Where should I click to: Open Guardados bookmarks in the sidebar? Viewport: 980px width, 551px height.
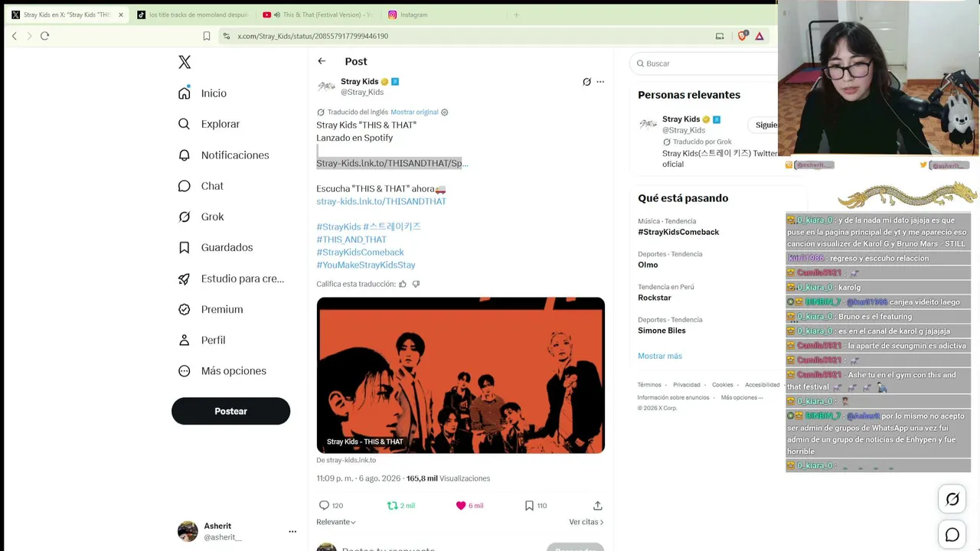[216, 247]
